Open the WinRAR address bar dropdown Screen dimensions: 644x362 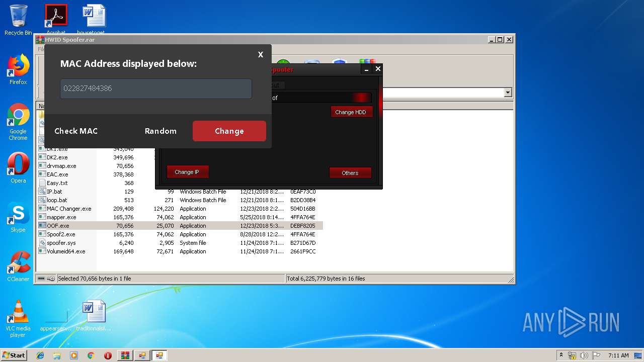(508, 93)
